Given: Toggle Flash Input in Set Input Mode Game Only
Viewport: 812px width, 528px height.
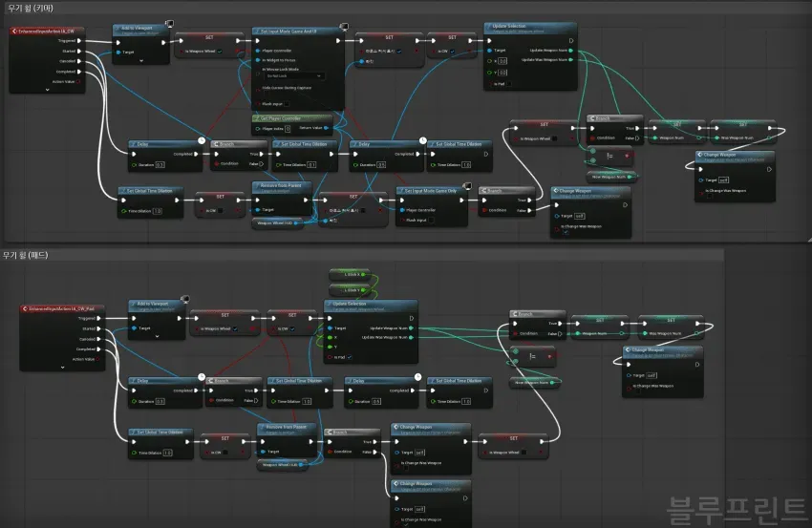Looking at the screenshot, I should (431, 220).
